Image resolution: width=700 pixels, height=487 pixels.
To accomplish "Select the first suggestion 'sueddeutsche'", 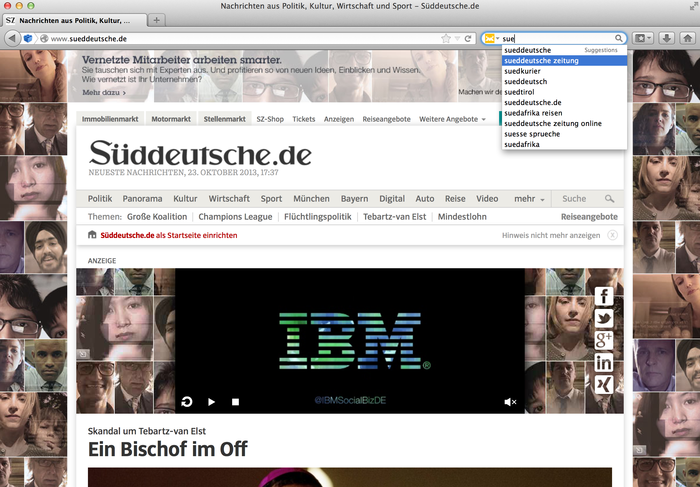I will pos(564,50).
